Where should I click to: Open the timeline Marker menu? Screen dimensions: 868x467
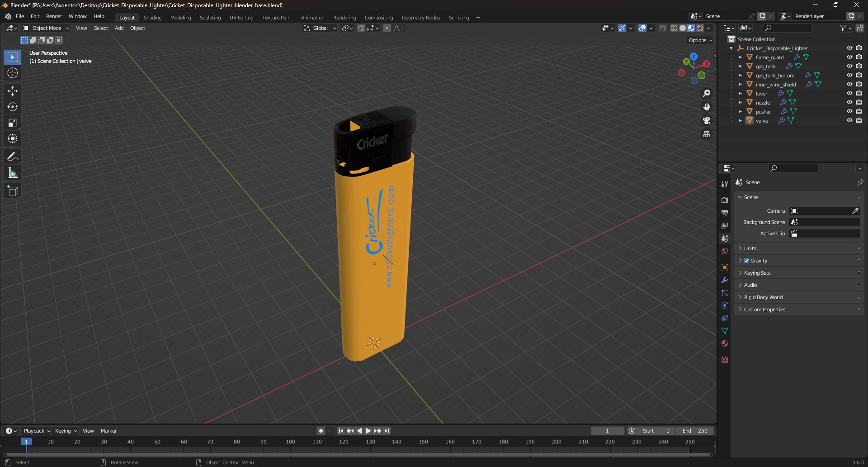click(108, 431)
